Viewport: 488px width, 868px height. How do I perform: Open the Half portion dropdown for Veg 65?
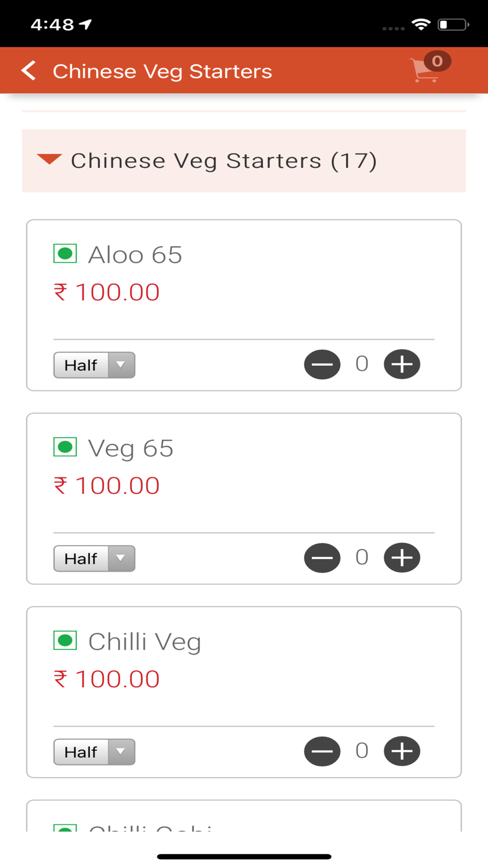[94, 558]
